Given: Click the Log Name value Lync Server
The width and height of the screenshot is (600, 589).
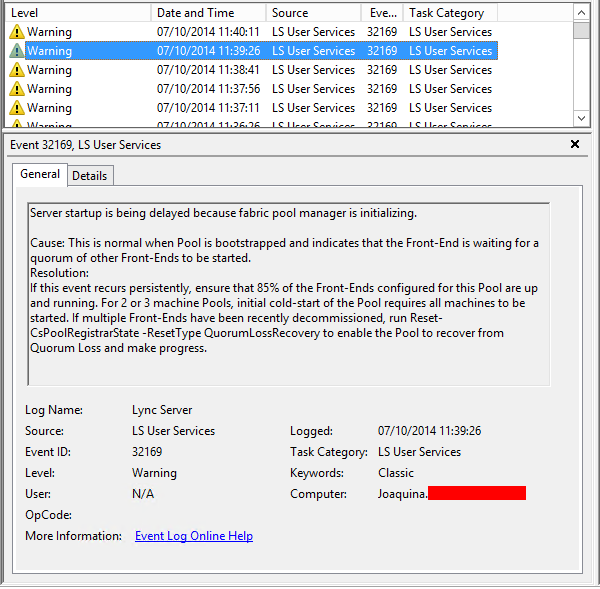Looking at the screenshot, I should [x=162, y=410].
